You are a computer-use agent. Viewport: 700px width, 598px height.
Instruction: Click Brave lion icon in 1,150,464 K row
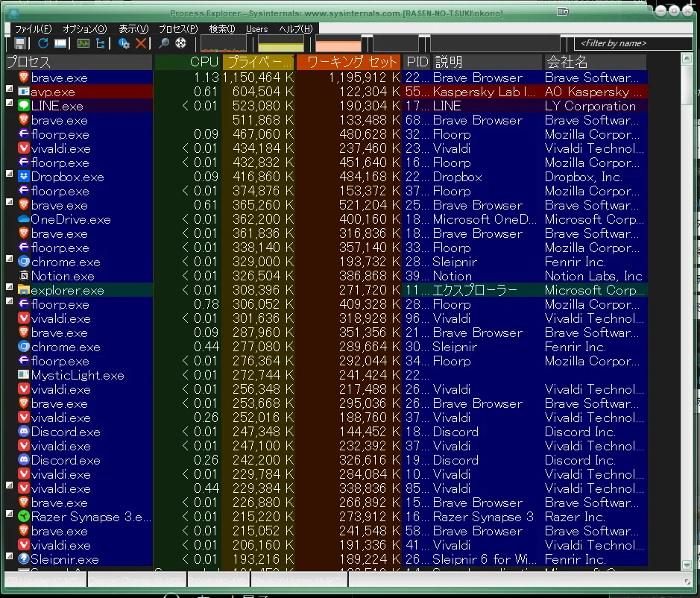pos(24,78)
